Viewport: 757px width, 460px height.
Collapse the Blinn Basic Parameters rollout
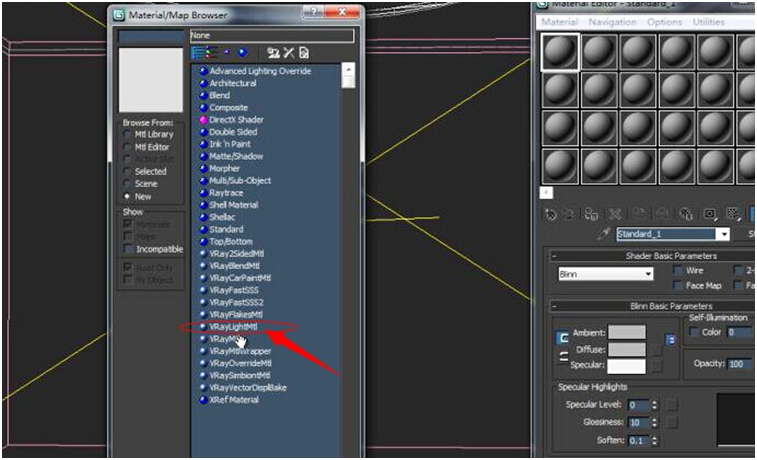tap(554, 306)
